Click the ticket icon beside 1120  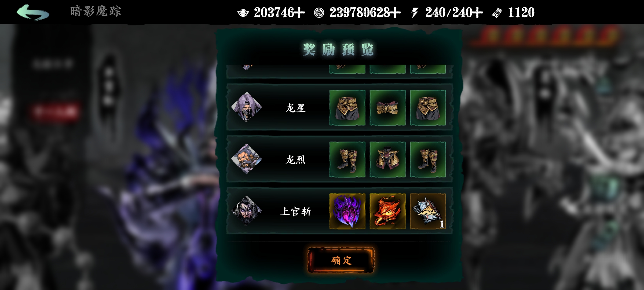point(497,13)
